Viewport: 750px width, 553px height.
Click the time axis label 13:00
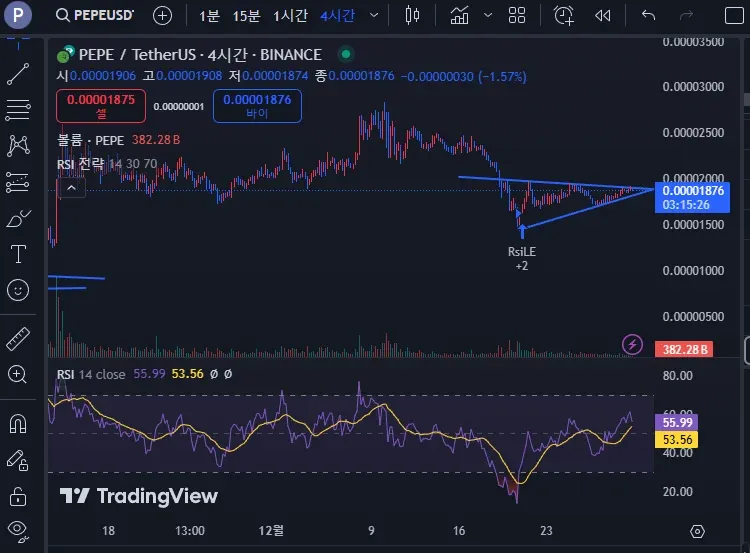pos(190,531)
